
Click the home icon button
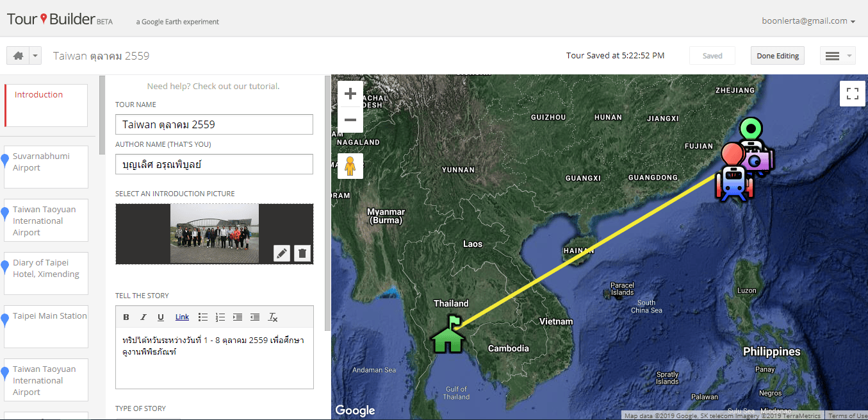(x=18, y=56)
